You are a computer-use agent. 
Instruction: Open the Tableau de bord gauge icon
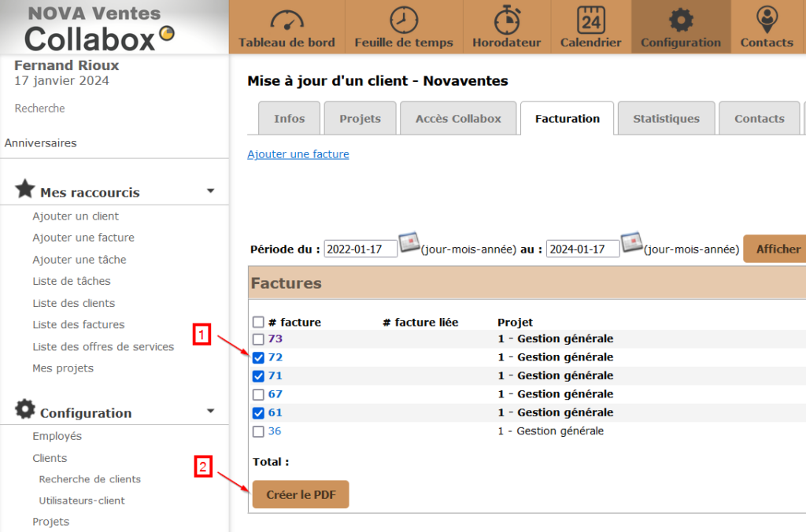[287, 20]
